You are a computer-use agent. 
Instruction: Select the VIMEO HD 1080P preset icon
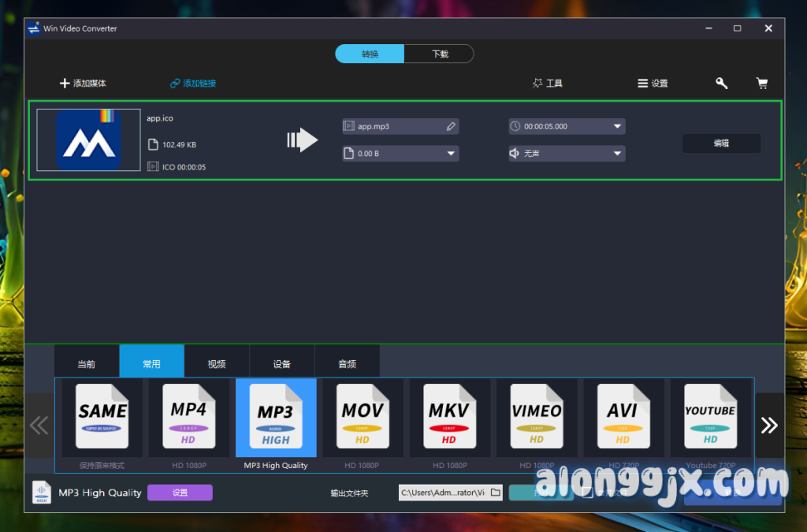coord(537,418)
